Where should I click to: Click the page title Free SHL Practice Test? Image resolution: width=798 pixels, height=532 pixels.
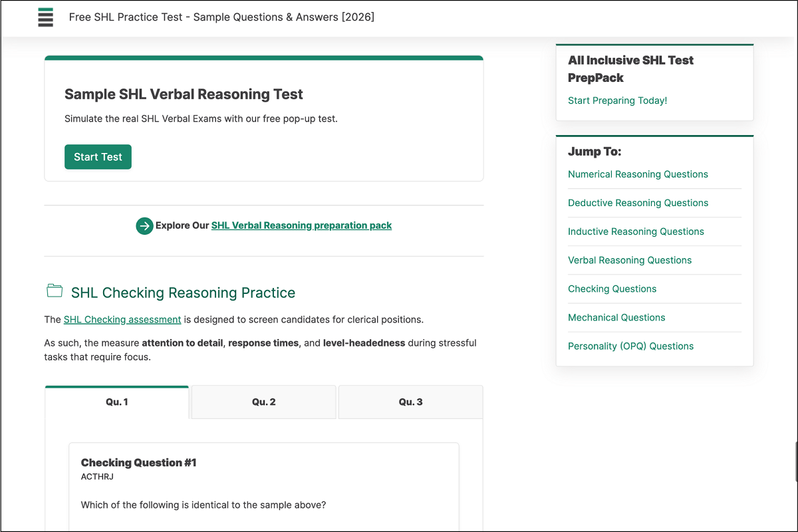221,17
